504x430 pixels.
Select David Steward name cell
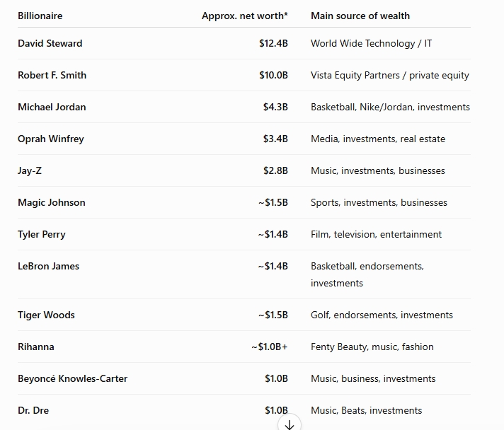(x=50, y=43)
